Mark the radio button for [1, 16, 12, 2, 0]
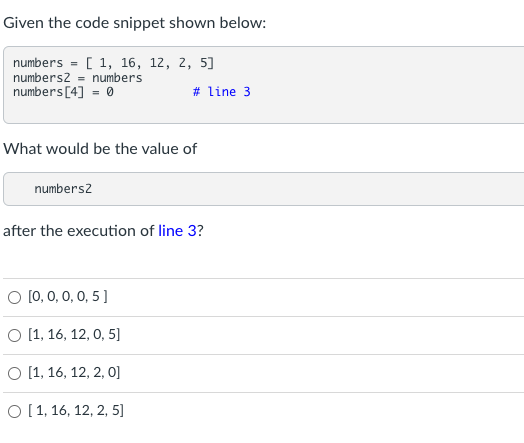 [x=14, y=374]
